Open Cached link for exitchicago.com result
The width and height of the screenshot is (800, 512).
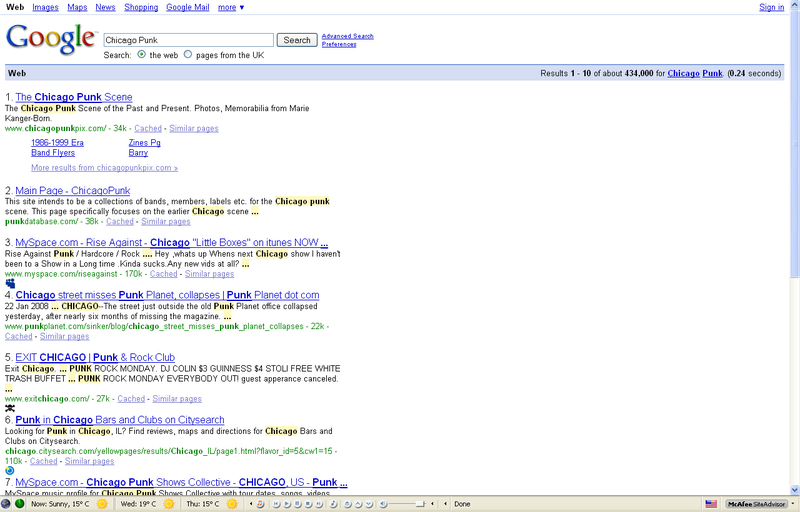coord(131,399)
